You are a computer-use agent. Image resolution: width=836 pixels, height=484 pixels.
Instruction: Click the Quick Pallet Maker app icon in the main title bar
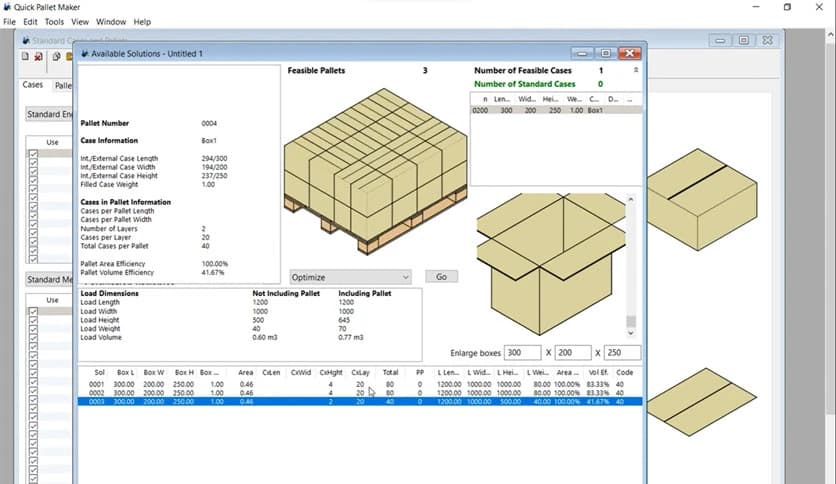[7, 7]
